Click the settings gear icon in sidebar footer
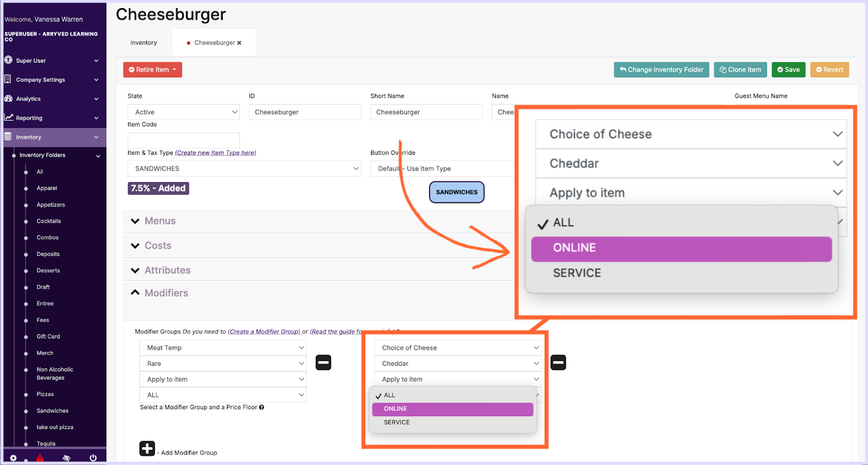868x465 pixels. (x=13, y=458)
